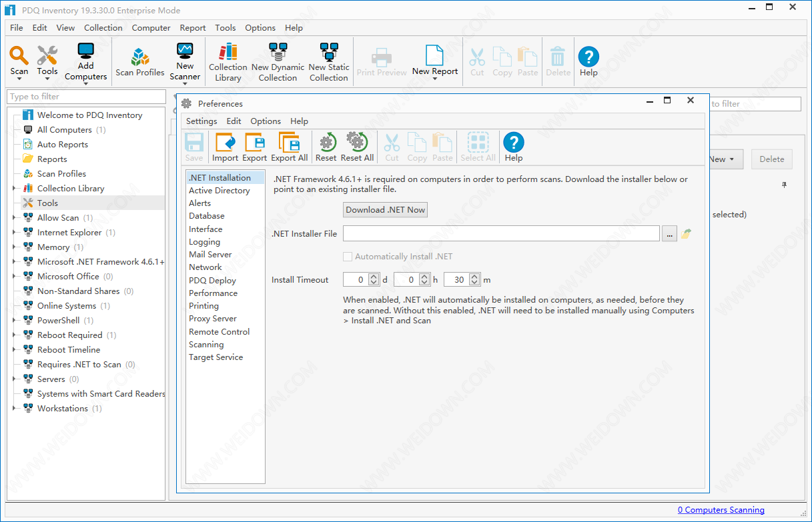The width and height of the screenshot is (812, 522).
Task: Open the Options menu in the Preferences window
Action: [266, 121]
